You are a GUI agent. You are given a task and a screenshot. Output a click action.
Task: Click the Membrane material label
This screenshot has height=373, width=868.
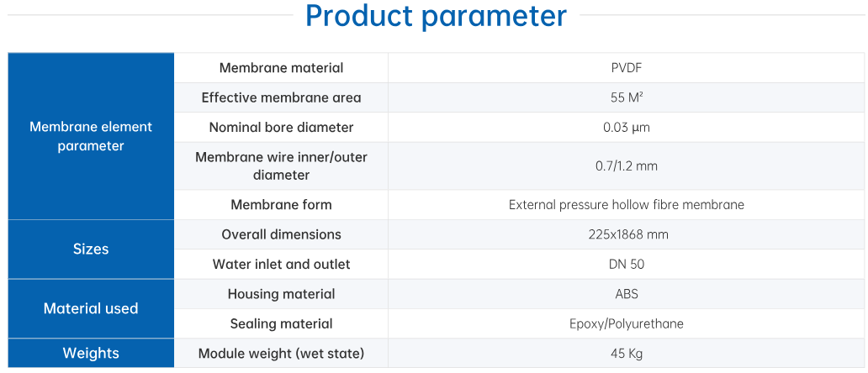281,68
